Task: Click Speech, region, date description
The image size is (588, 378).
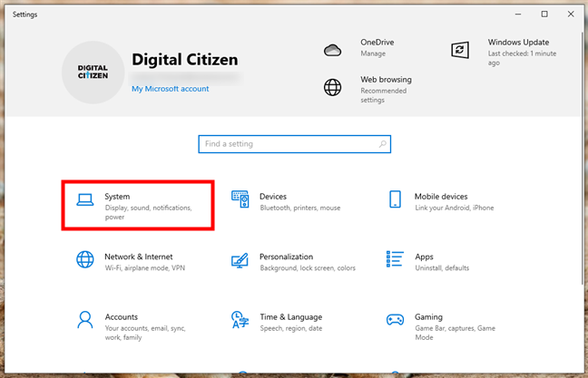Action: pyautogui.click(x=291, y=328)
